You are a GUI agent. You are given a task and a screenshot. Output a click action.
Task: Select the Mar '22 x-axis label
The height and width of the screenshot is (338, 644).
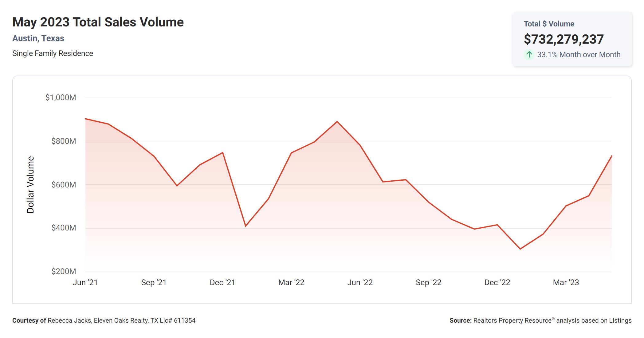pyautogui.click(x=291, y=282)
